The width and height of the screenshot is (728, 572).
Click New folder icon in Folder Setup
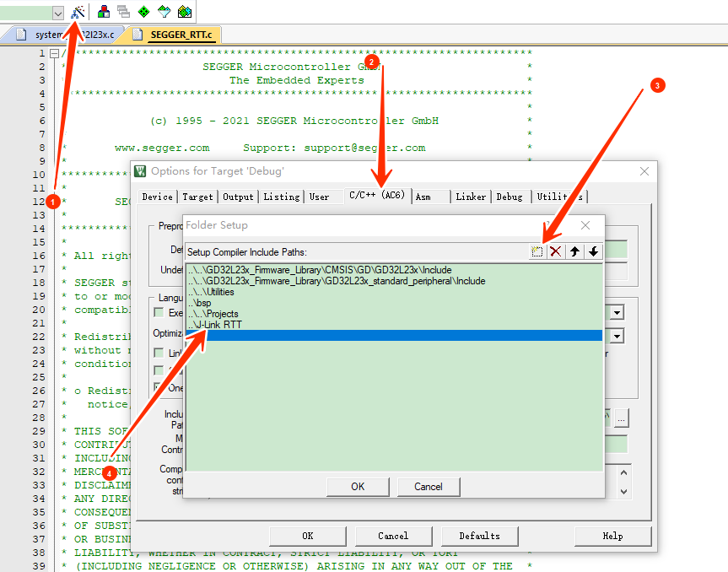pyautogui.click(x=537, y=251)
